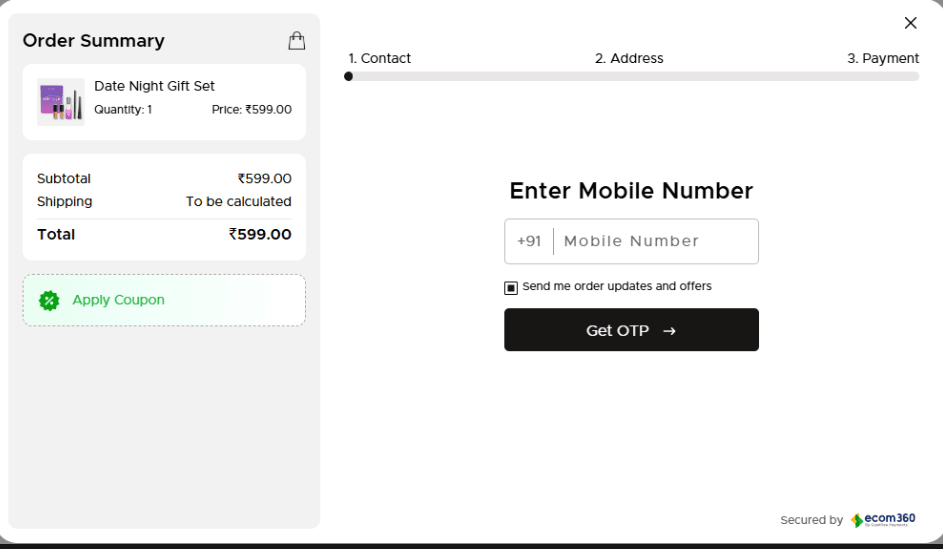Close the checkout dialog with the X
943x549 pixels.
tap(910, 23)
